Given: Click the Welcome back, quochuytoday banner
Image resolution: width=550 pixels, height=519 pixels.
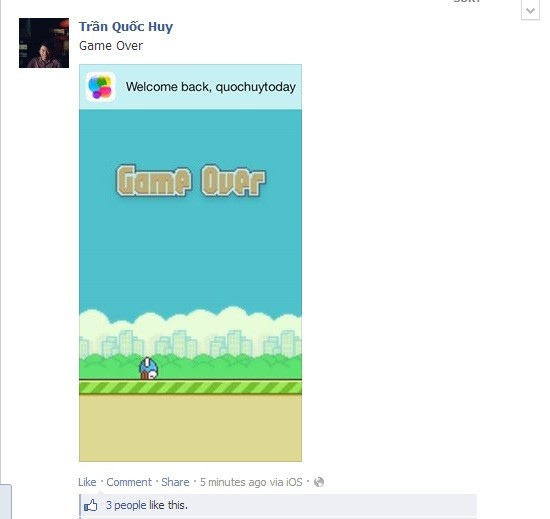Looking at the screenshot, I should pos(190,87).
